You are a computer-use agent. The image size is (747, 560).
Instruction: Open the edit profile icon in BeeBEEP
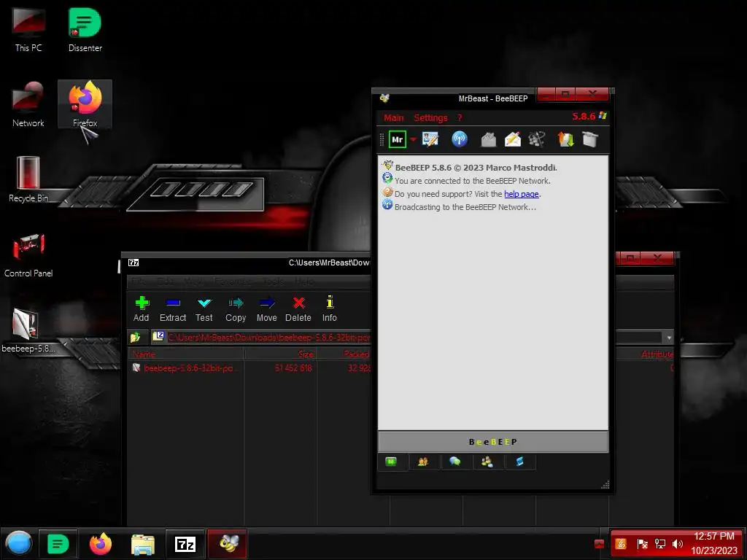tap(430, 139)
